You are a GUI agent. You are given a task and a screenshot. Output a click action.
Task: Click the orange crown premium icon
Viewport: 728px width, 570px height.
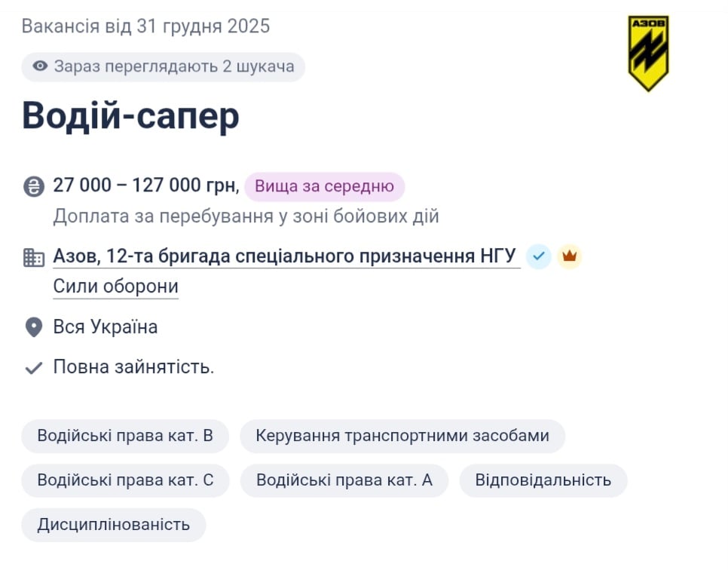pos(570,256)
